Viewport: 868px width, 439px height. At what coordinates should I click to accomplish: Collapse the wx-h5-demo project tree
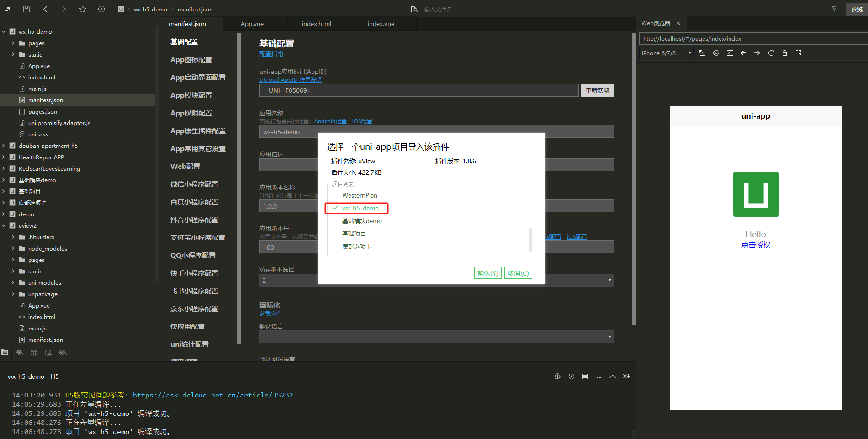point(4,31)
